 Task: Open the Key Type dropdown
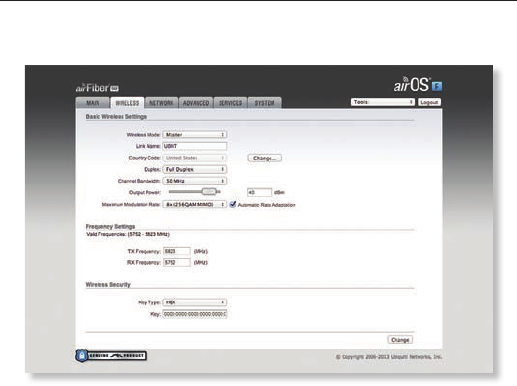click(195, 302)
